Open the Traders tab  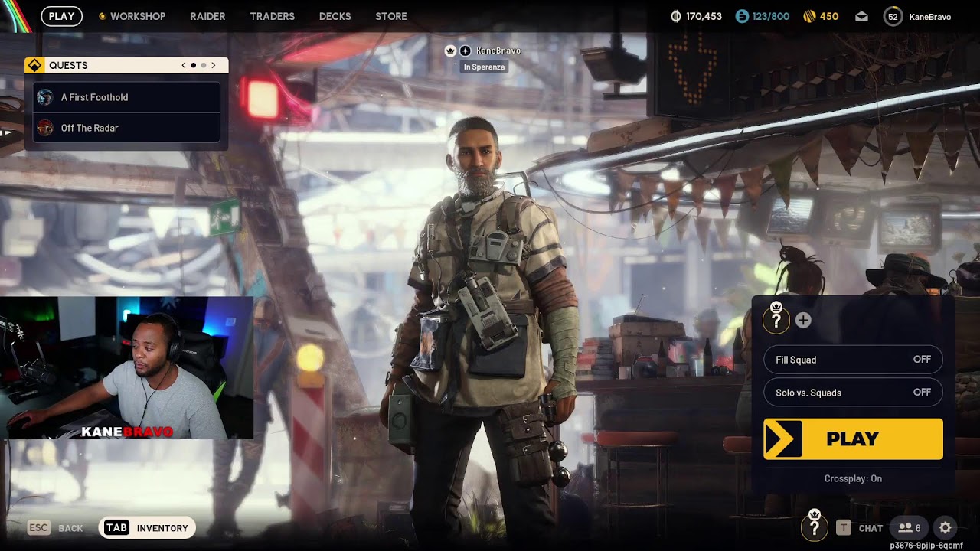(x=272, y=16)
